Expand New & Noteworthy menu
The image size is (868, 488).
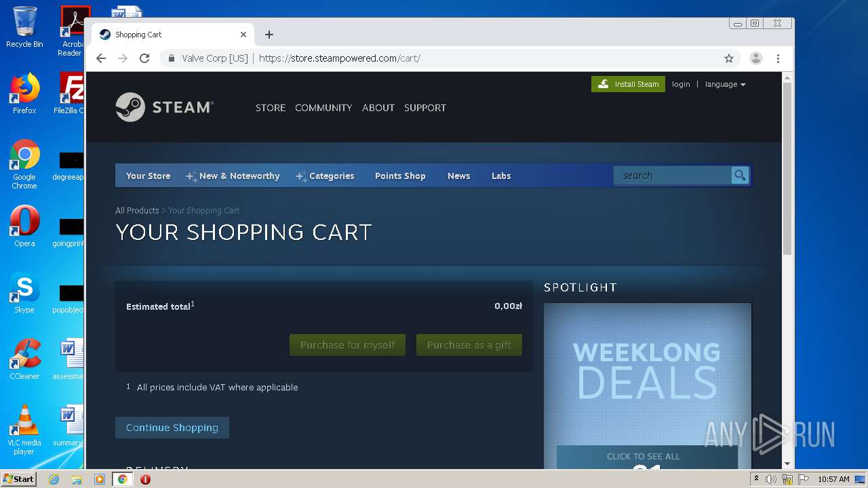pos(233,176)
